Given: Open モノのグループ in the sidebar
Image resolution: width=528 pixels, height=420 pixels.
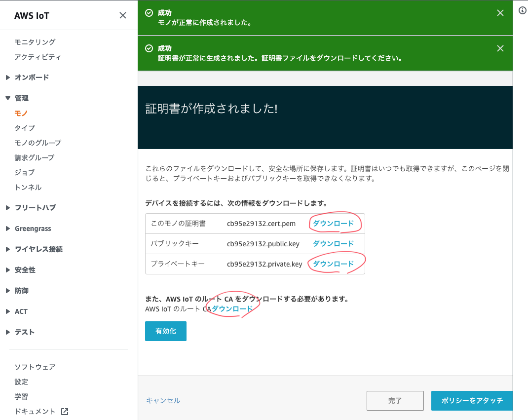Looking at the screenshot, I should 38,143.
